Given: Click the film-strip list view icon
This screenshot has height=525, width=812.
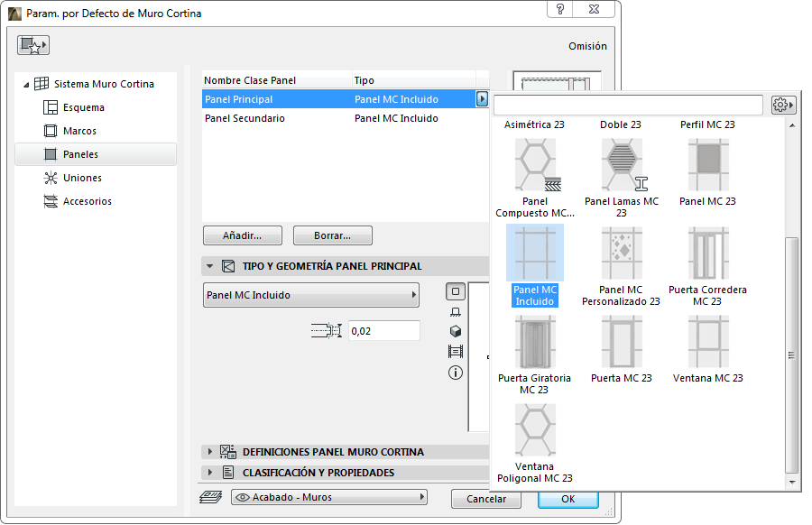Looking at the screenshot, I should point(455,351).
